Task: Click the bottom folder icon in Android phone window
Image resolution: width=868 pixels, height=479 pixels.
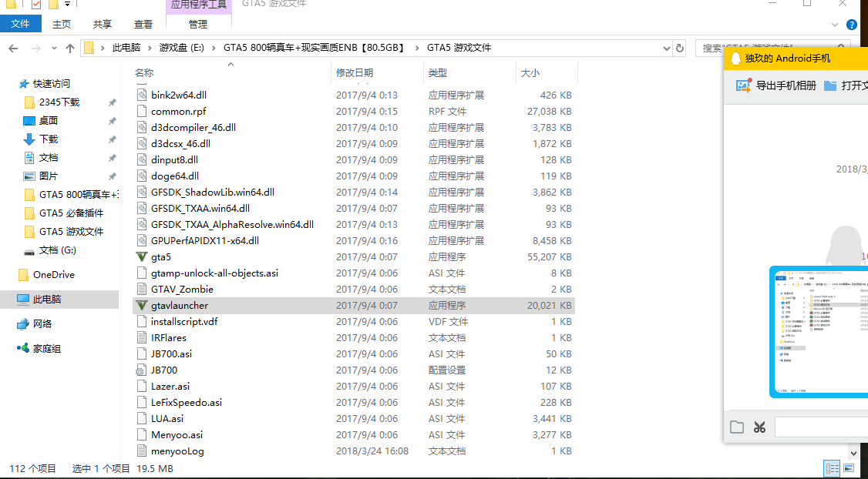Action: point(736,427)
